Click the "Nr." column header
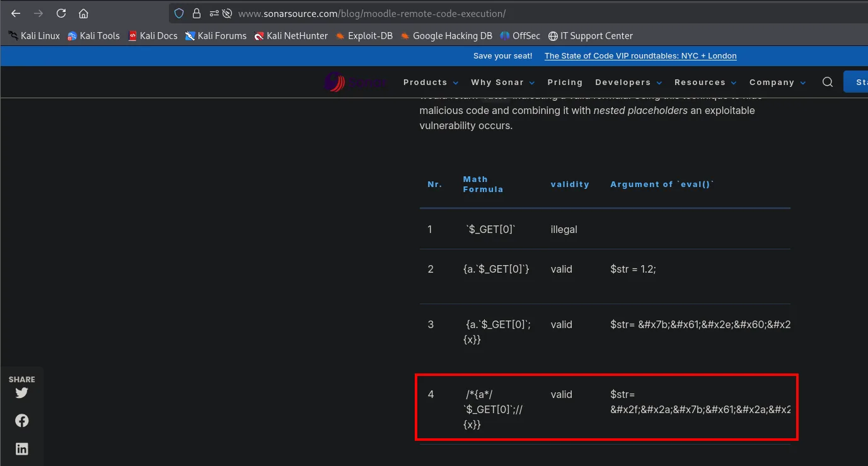The image size is (868, 466). point(435,185)
